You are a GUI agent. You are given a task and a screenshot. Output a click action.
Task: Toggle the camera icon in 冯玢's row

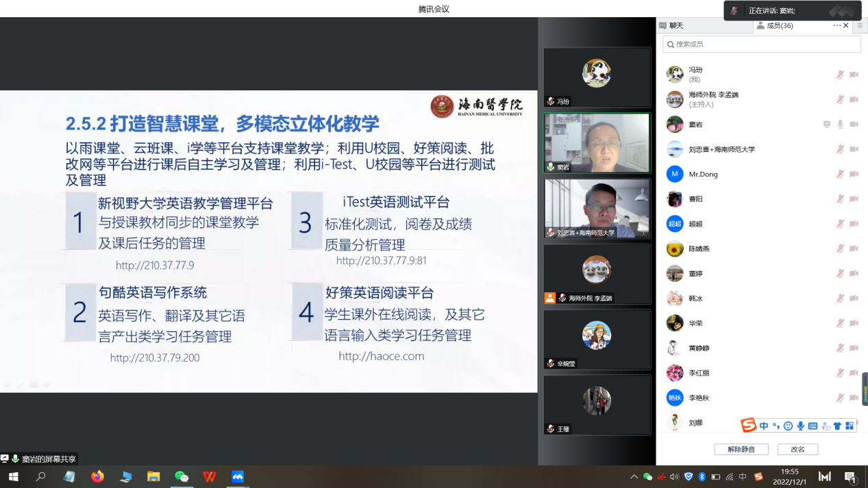pos(854,75)
